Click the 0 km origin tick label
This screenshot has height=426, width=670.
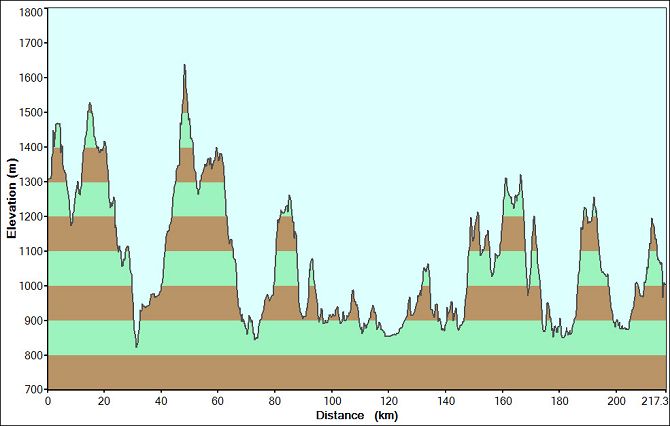48,401
